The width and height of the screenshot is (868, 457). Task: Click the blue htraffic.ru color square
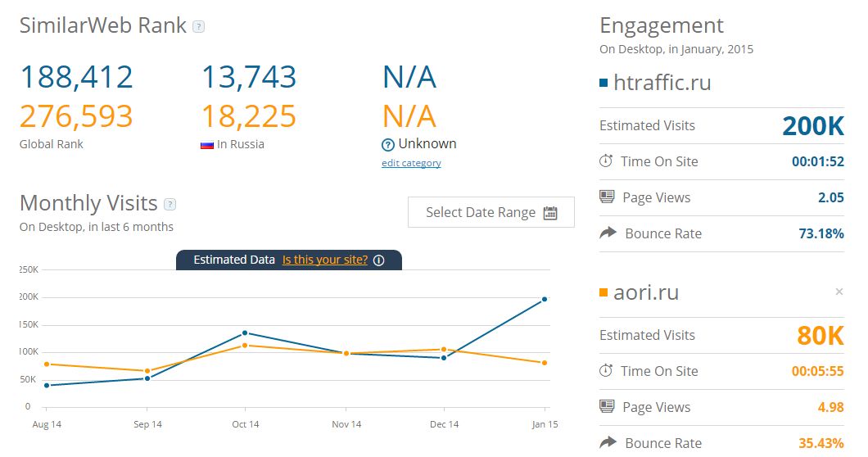coord(604,83)
